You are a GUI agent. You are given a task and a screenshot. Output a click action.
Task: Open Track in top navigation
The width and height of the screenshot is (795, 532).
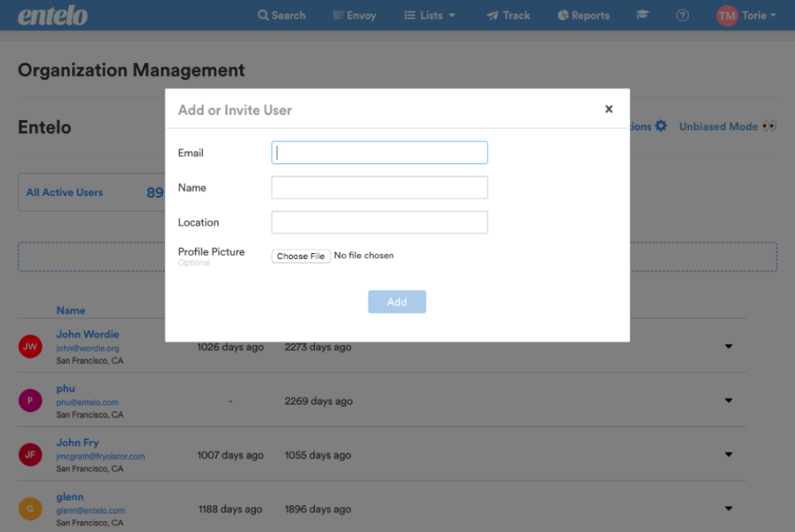pyautogui.click(x=508, y=15)
